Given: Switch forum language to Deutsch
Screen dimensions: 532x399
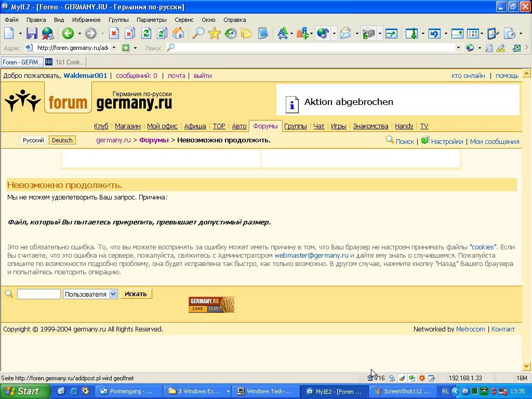Looking at the screenshot, I should point(62,140).
